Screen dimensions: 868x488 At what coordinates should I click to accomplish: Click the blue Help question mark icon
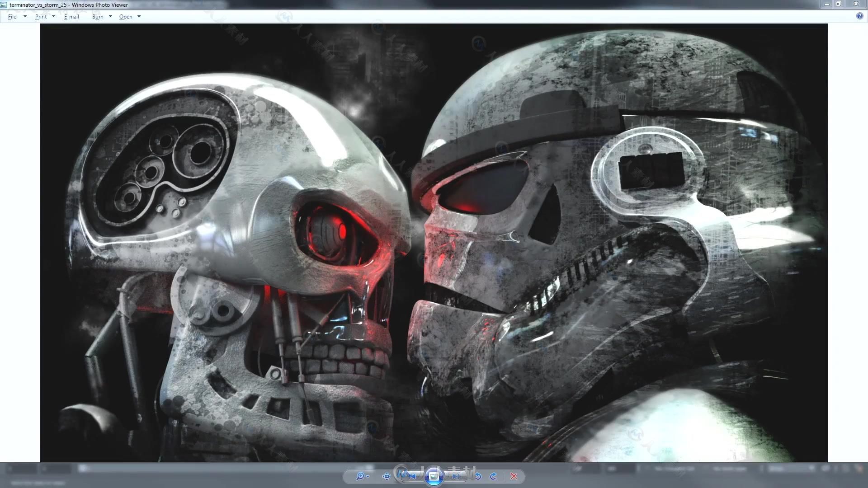click(x=859, y=16)
